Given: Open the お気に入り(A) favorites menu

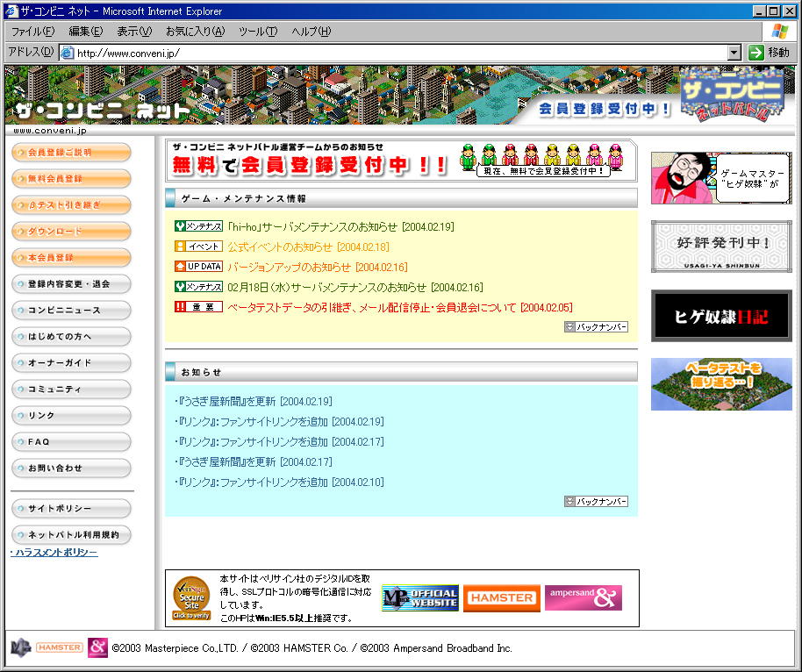Looking at the screenshot, I should click(x=195, y=32).
